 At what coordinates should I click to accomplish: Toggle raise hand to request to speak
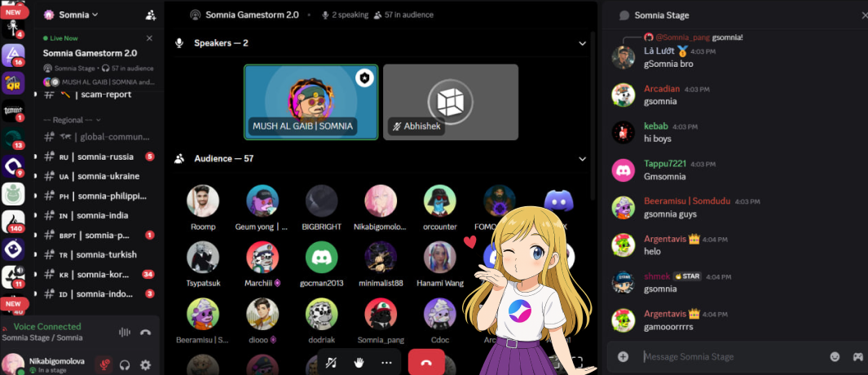click(x=359, y=363)
